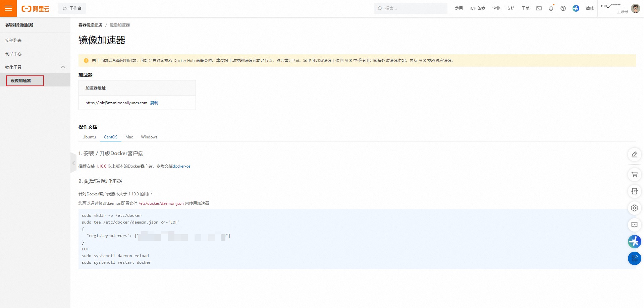Copy the accelerator address with 复制

[154, 103]
